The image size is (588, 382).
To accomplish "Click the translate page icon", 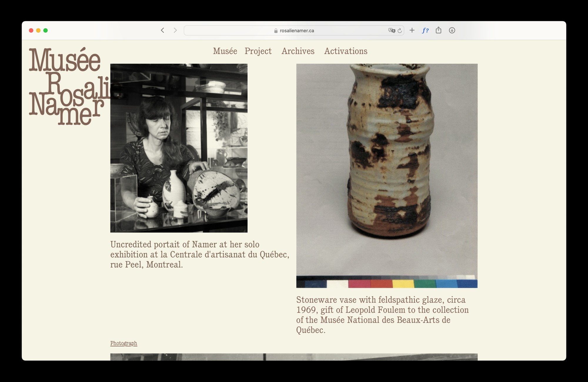I will coord(391,30).
